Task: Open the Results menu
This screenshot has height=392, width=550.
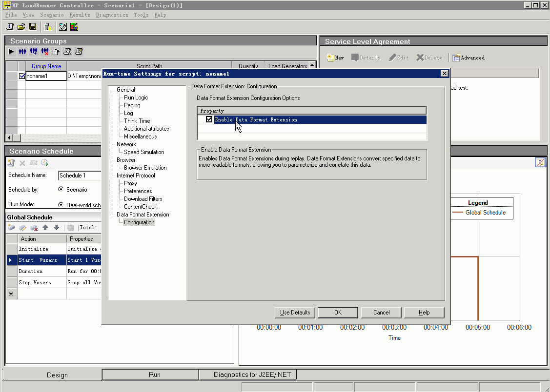Action: (x=80, y=15)
